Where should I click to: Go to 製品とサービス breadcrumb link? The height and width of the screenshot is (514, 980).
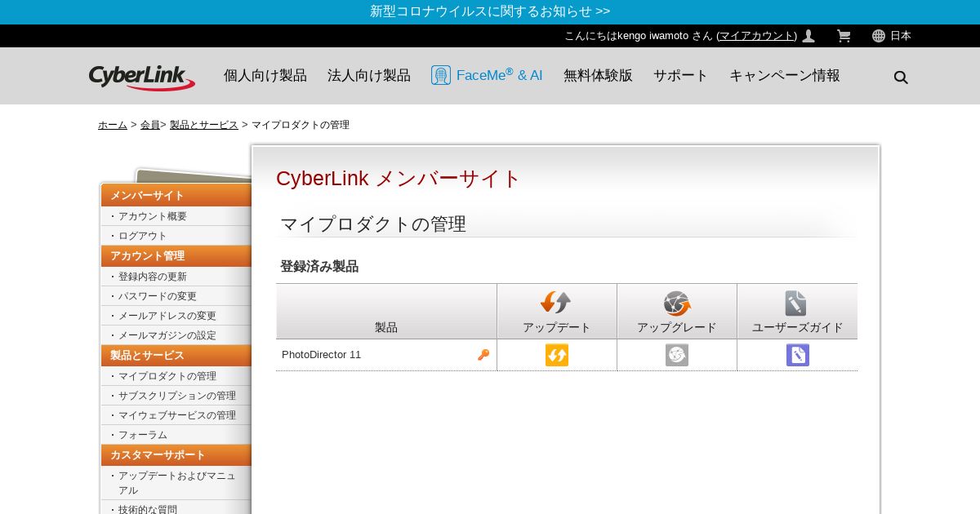point(204,125)
